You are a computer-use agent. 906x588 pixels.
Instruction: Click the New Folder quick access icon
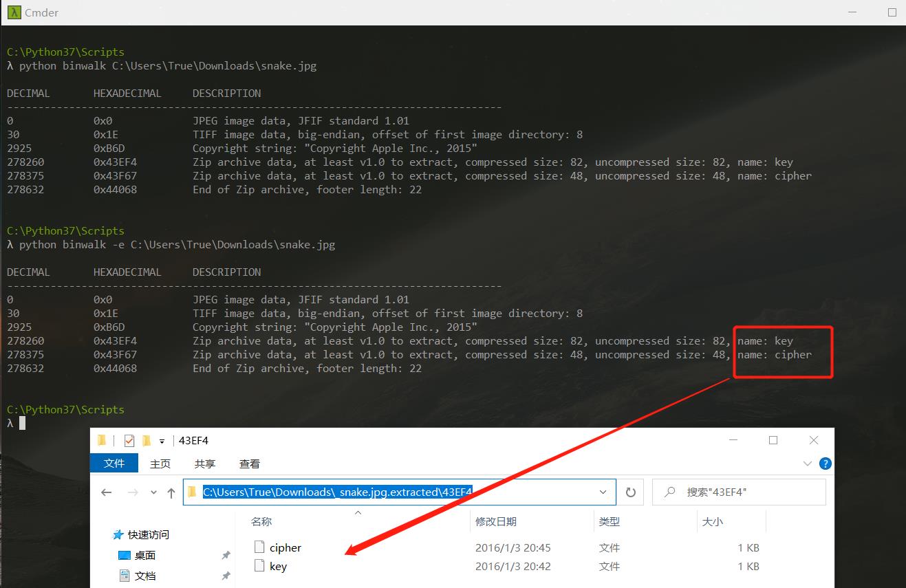coord(146,441)
